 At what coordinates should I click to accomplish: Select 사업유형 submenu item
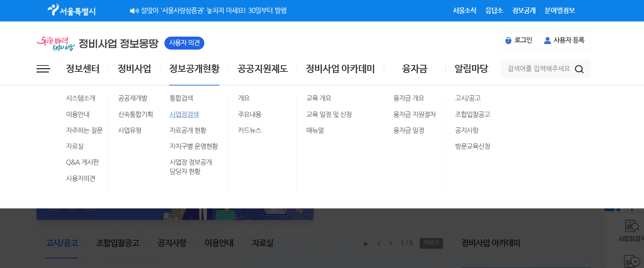point(130,130)
